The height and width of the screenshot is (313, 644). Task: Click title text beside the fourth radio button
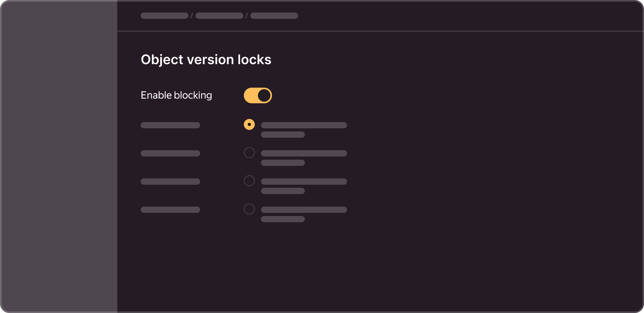[304, 210]
